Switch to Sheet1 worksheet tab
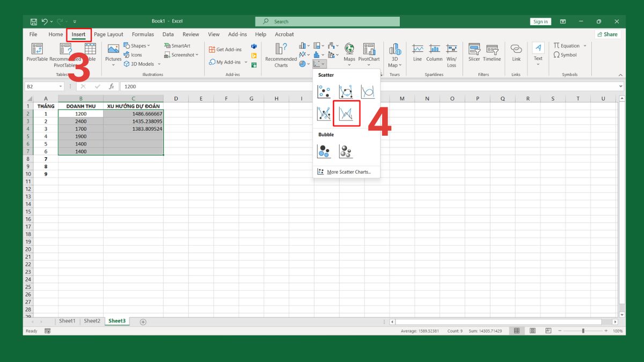Viewport: 644px width, 362px height. tap(67, 321)
